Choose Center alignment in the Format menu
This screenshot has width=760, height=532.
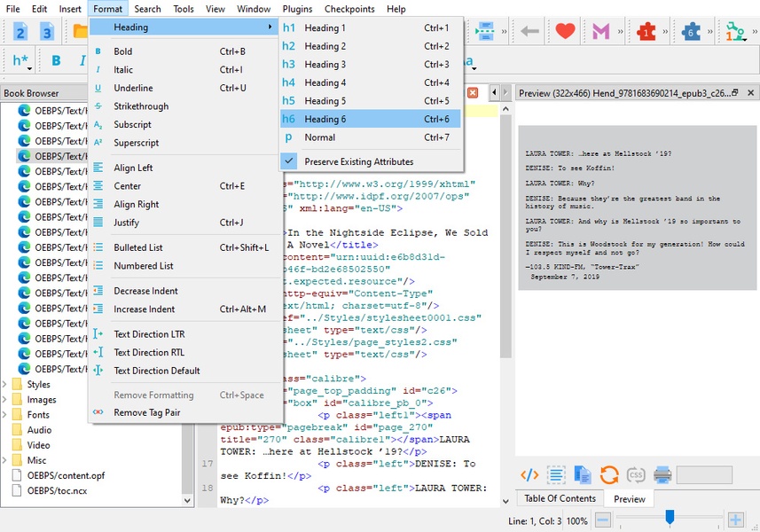click(184, 186)
